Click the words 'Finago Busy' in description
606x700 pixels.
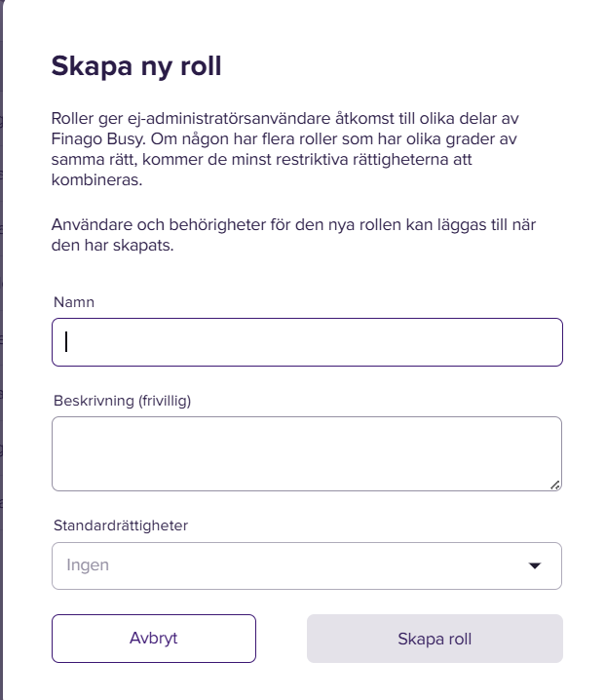pyautogui.click(x=97, y=138)
